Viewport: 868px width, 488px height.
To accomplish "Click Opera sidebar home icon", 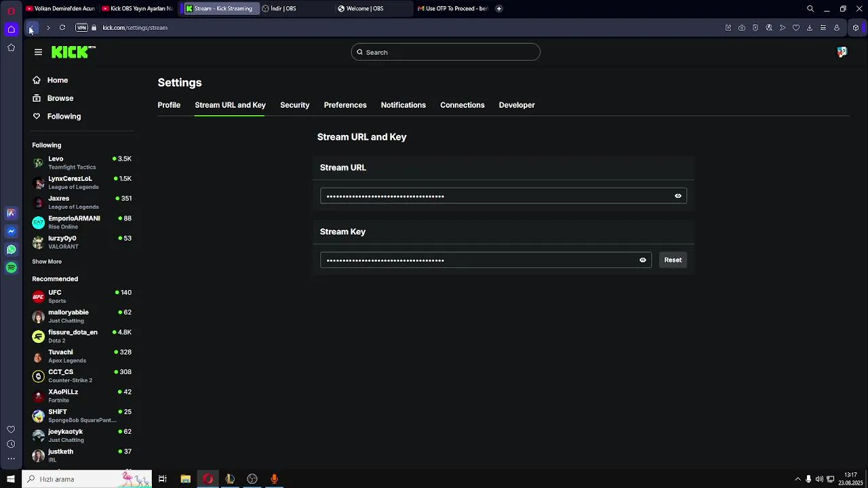I will click(11, 28).
